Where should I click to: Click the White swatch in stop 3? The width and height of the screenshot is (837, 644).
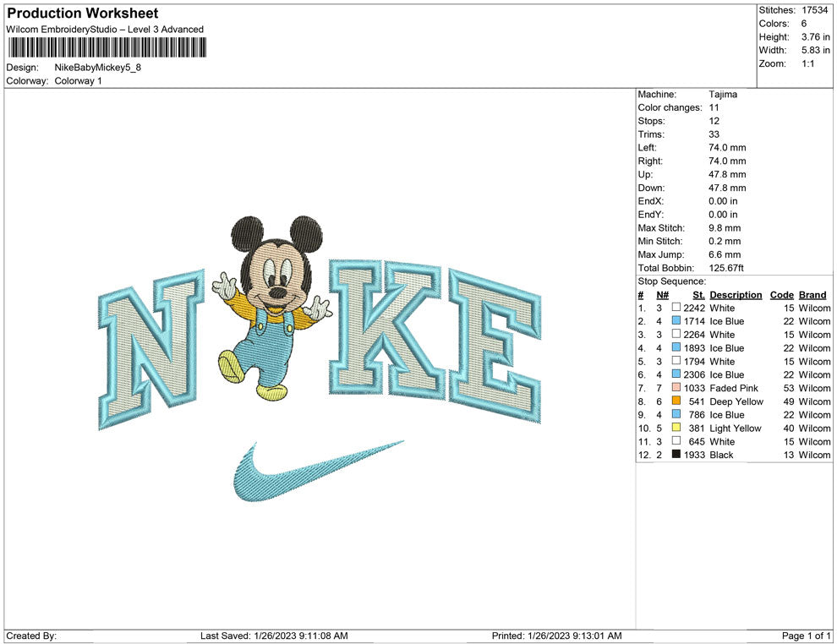point(676,334)
